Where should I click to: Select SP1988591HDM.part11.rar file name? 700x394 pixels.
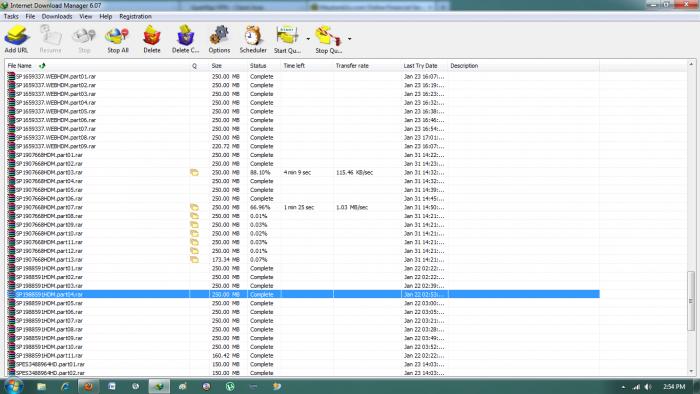tap(49, 356)
